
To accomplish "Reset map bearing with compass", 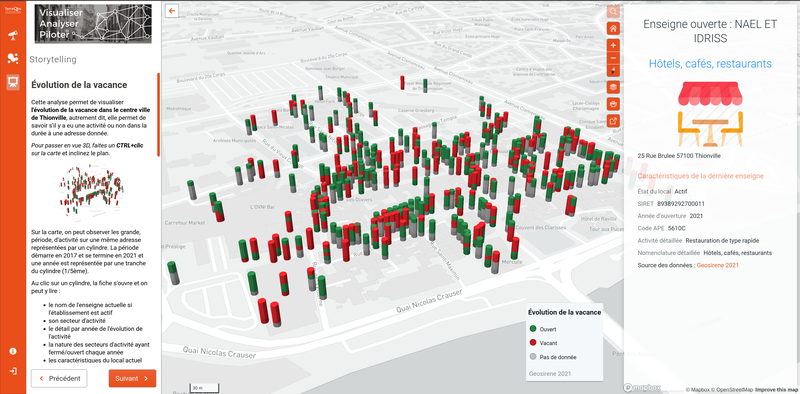I will [x=613, y=70].
